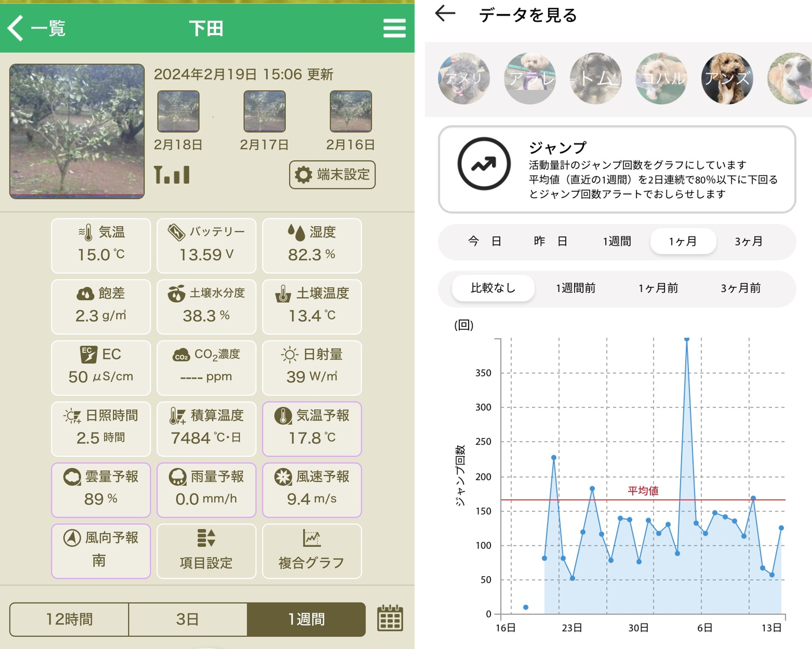Select the 12時間 time range
Viewport: 812px width, 649px height.
click(69, 619)
